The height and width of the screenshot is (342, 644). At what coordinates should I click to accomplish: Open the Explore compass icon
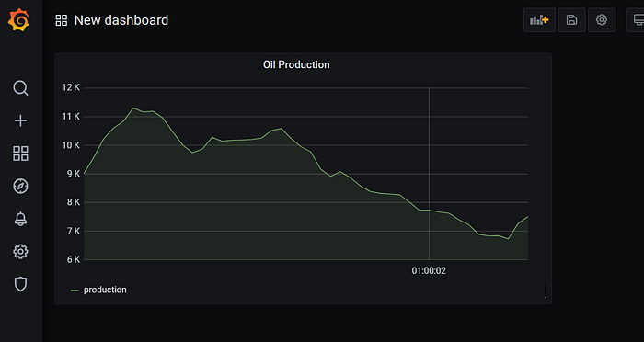[20, 187]
